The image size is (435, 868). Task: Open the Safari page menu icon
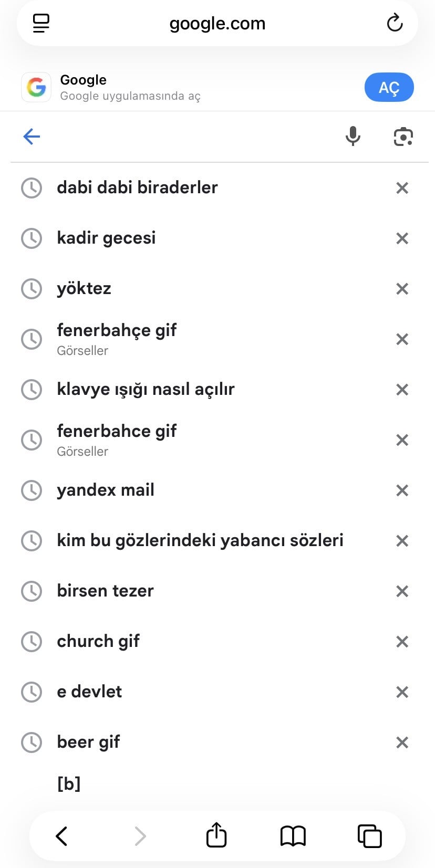pos(41,23)
